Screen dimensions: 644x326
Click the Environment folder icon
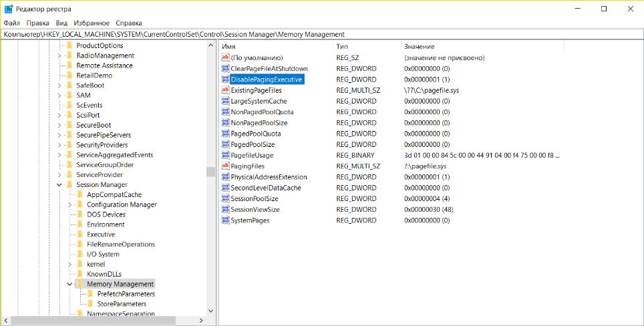(80, 224)
